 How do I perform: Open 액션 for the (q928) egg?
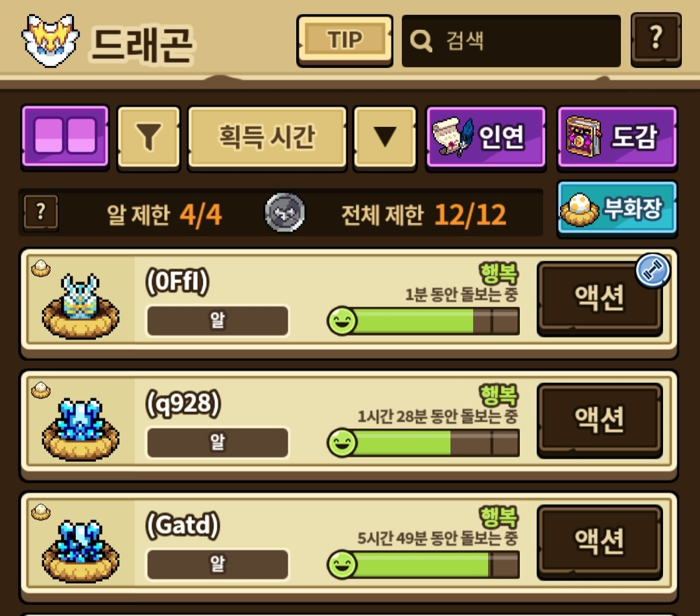[x=600, y=420]
